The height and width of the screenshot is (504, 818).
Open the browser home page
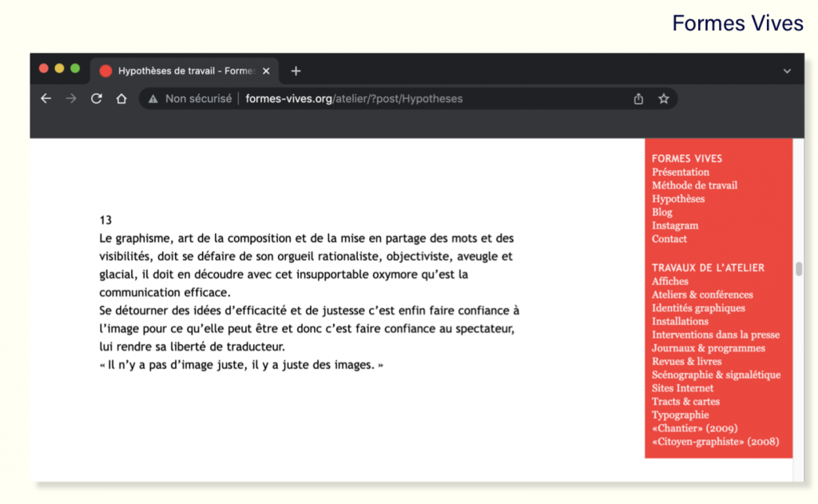(121, 98)
